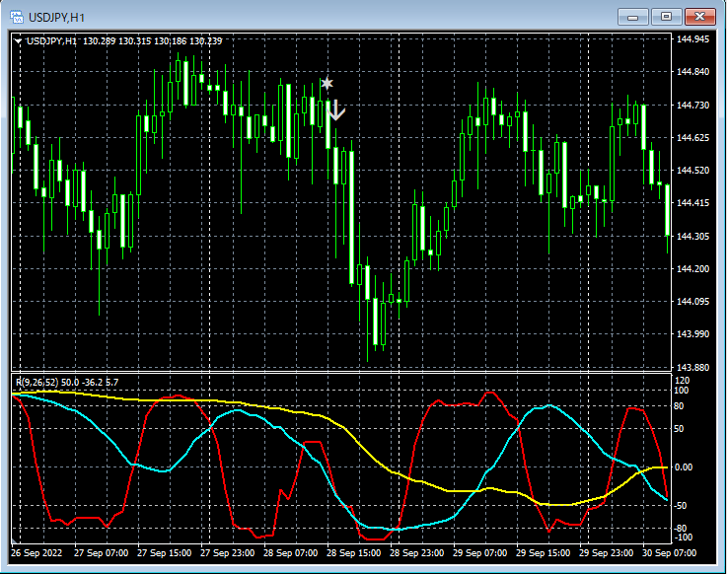Click the white star marker above candles

click(328, 84)
